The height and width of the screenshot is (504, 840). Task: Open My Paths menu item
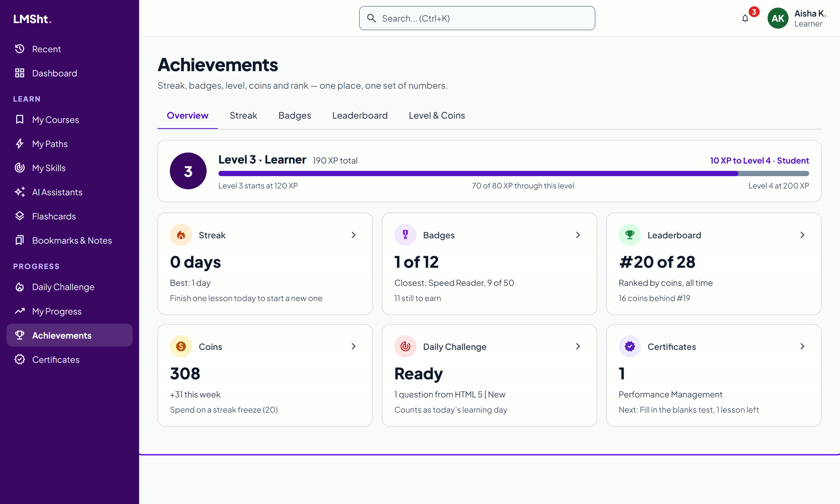pyautogui.click(x=69, y=144)
